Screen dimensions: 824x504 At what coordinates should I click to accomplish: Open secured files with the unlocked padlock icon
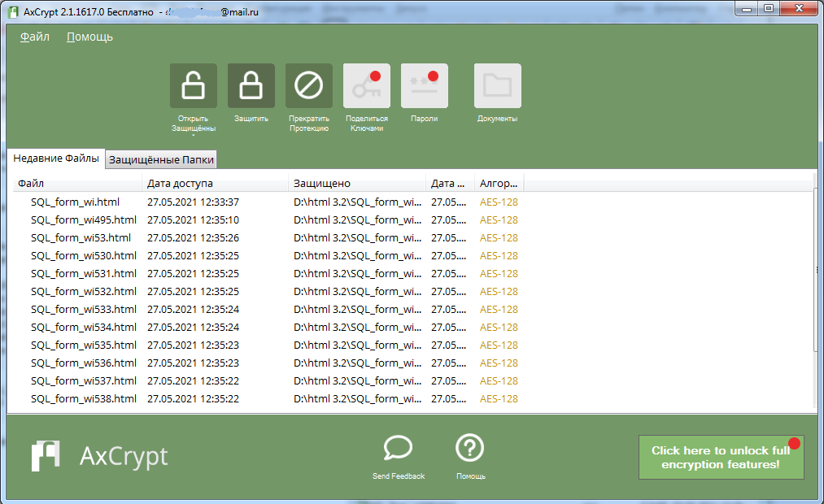coord(194,85)
